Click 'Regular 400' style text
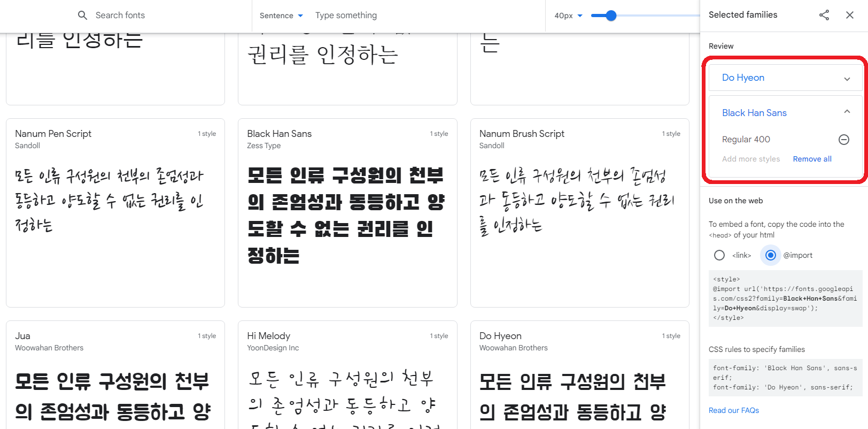Image resolution: width=868 pixels, height=429 pixels. point(746,140)
